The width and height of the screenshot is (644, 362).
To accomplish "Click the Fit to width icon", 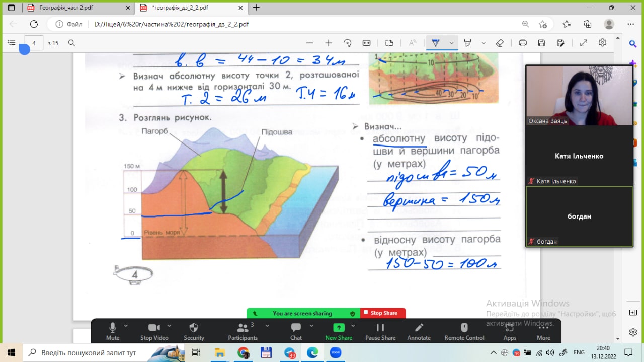I will click(x=366, y=43).
